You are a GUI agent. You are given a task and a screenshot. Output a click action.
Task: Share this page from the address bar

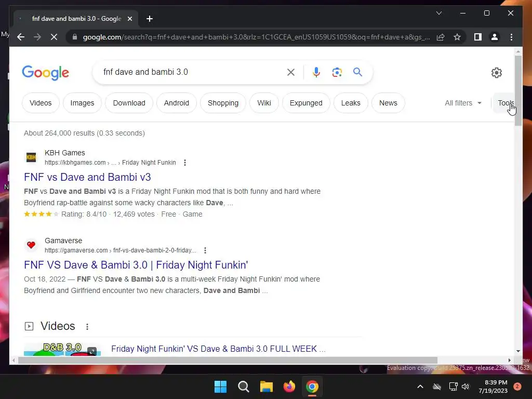tap(441, 37)
